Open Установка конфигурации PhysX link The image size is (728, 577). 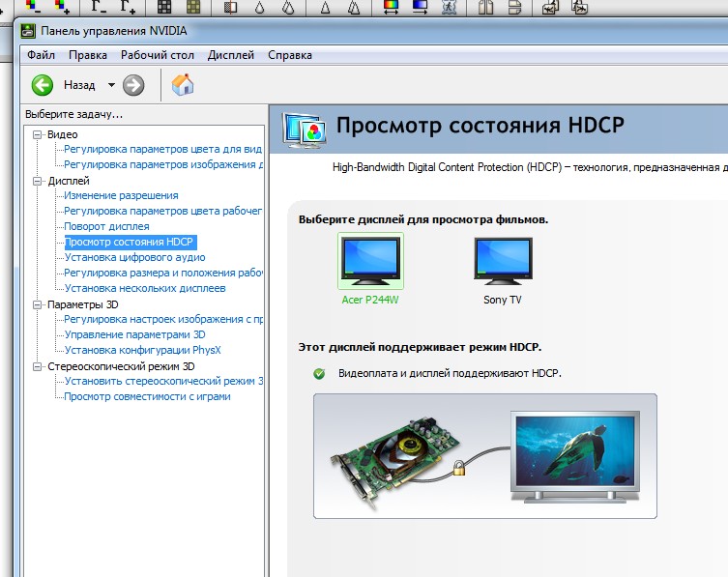click(142, 350)
